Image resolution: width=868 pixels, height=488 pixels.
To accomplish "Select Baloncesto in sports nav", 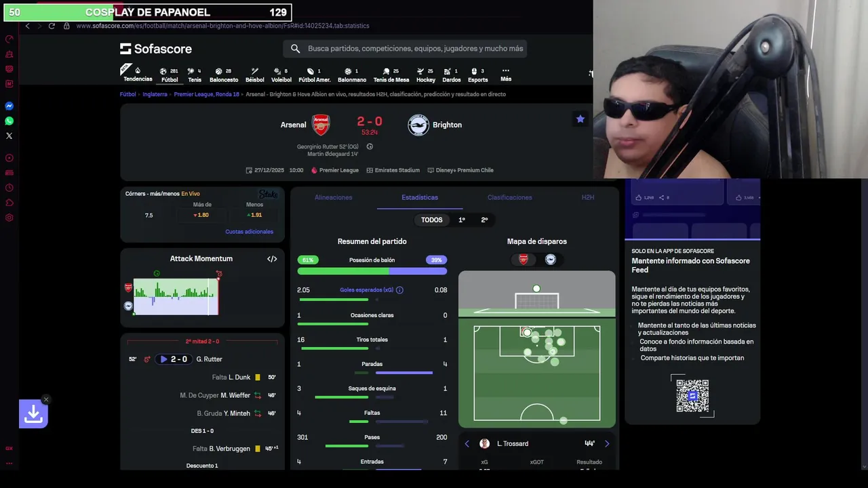I will 224,75.
